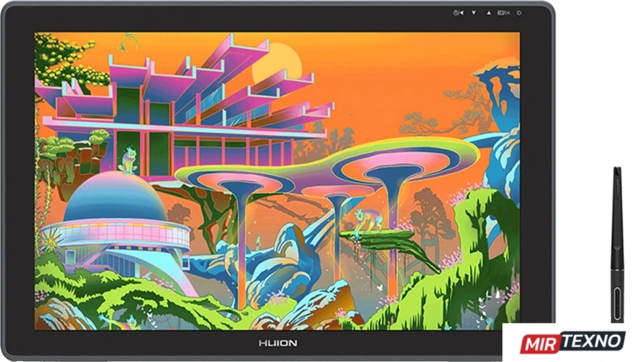The width and height of the screenshot is (644, 362).
Task: Click the HUION logo on the bottom bezel
Action: tap(278, 343)
